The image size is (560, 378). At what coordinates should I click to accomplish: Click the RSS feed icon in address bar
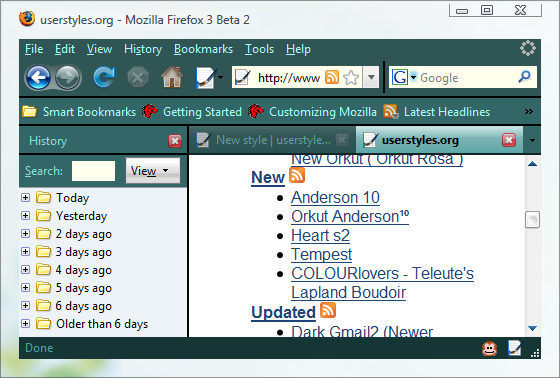332,77
